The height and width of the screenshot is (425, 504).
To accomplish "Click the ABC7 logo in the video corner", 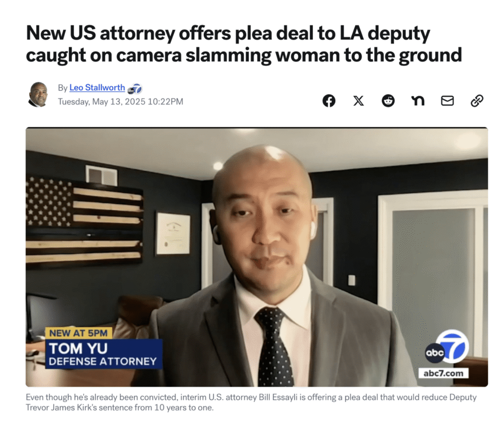I will pos(447,347).
